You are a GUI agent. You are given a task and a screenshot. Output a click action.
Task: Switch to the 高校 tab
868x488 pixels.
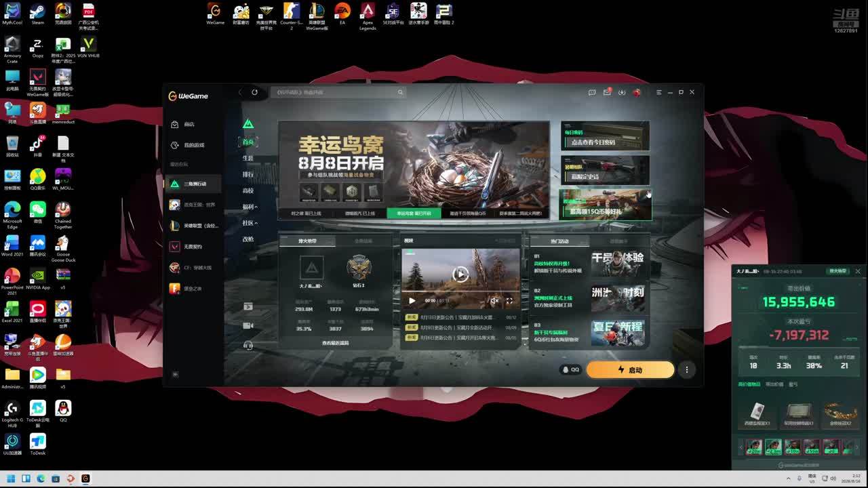(248, 190)
